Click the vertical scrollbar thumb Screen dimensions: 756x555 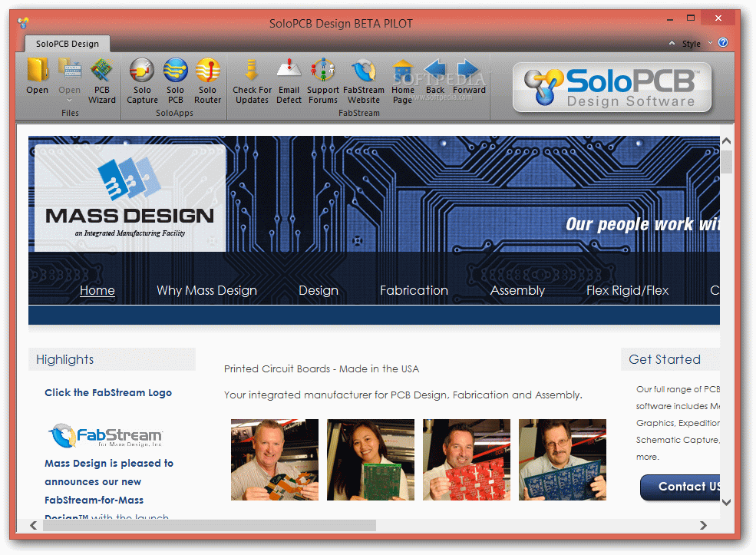(x=727, y=161)
